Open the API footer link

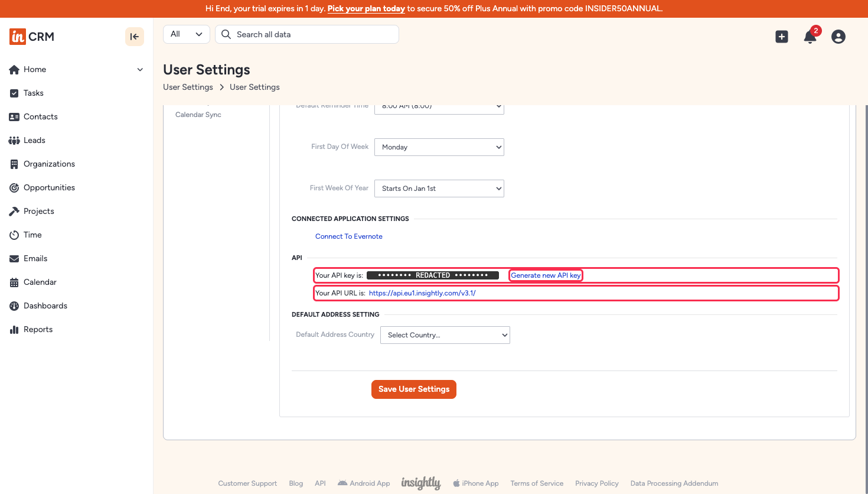[320, 483]
